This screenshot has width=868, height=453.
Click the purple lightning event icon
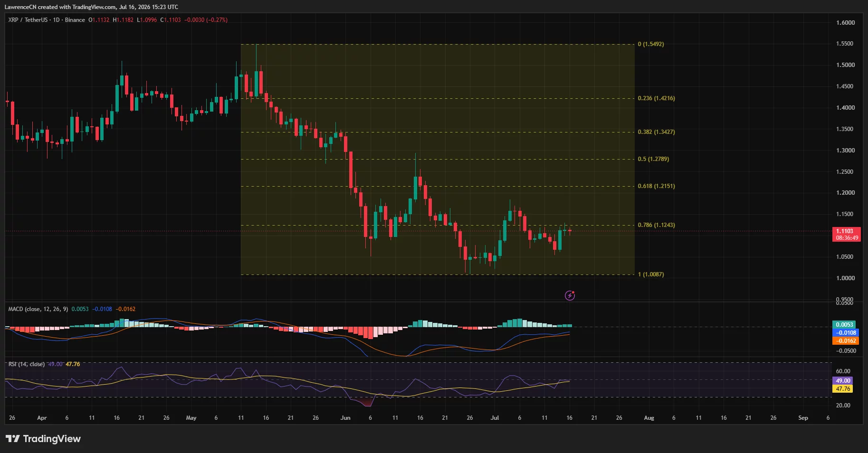click(x=570, y=296)
